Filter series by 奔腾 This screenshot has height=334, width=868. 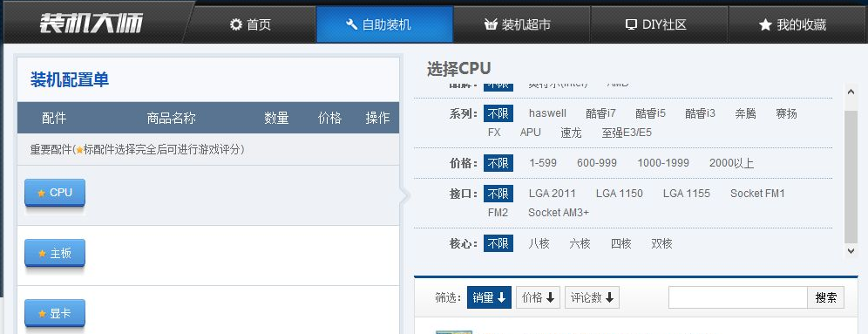point(745,113)
